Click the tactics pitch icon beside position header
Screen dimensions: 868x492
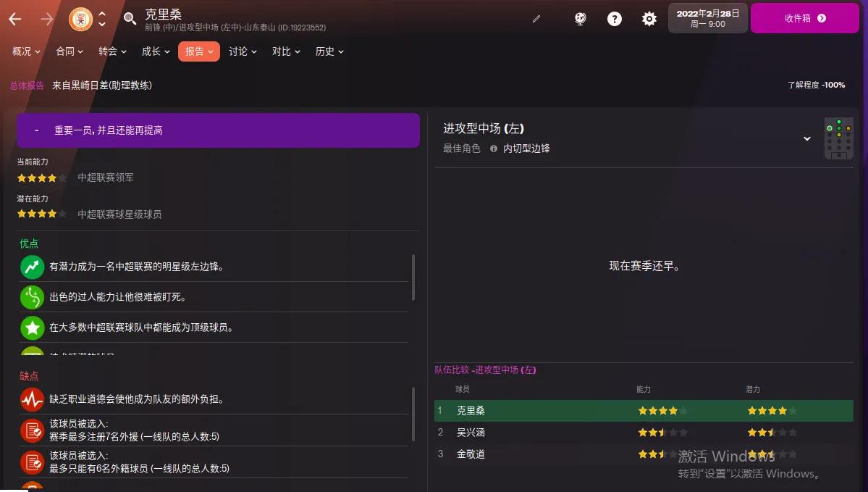(x=839, y=138)
